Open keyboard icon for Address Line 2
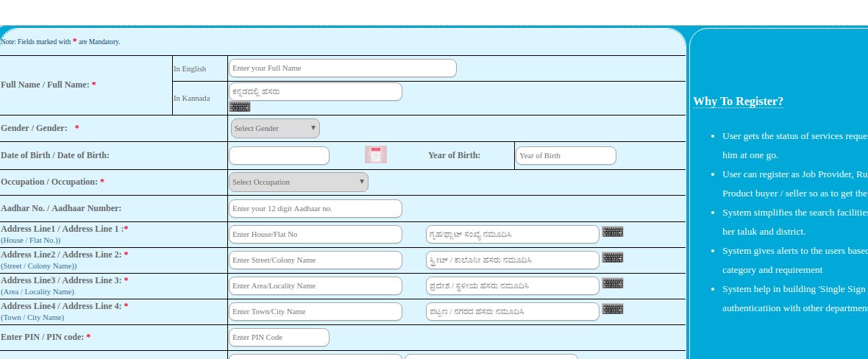The image size is (868, 359). click(x=612, y=257)
